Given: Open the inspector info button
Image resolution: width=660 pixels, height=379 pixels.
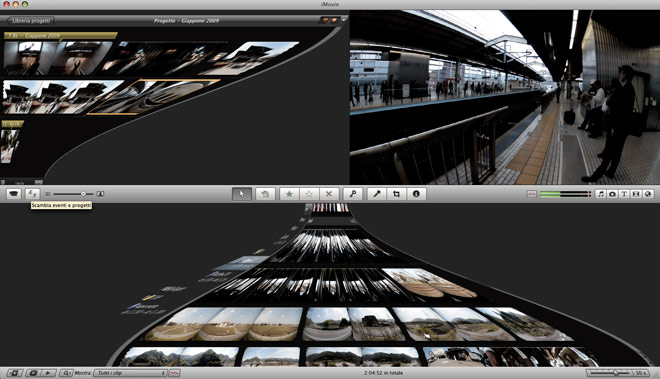Looking at the screenshot, I should pos(416,194).
